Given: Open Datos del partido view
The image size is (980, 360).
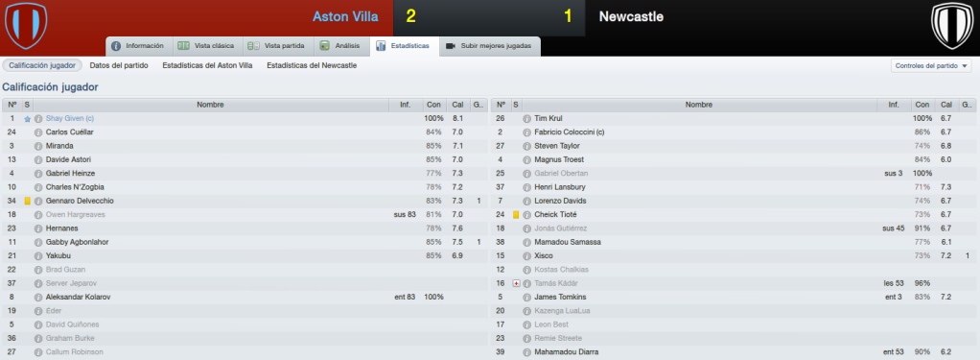Looking at the screenshot, I should click(x=119, y=65).
